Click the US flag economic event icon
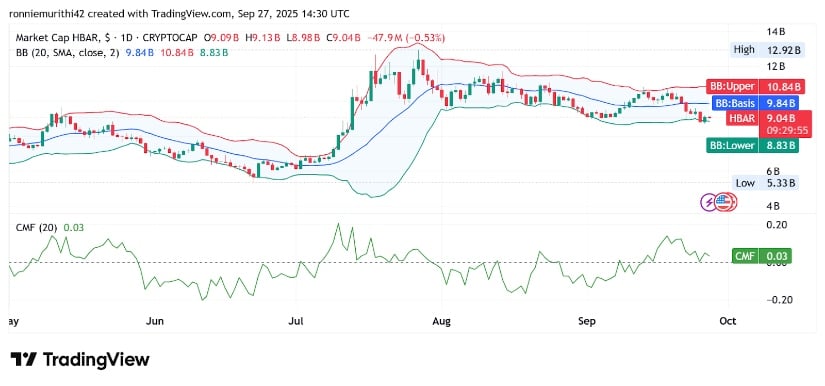Viewport: 825px width, 386px height. (x=725, y=201)
